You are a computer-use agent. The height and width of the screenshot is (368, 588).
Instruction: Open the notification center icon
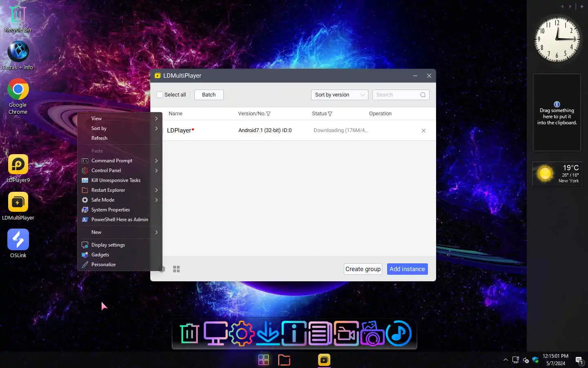tap(579, 360)
